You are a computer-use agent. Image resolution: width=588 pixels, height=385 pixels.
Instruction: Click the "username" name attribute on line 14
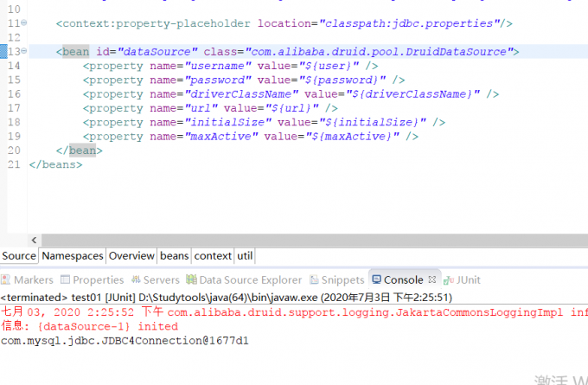point(218,66)
